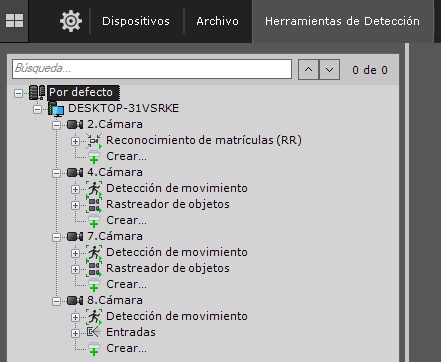
Task: Open settings via the gear icon
Action: [x=71, y=21]
